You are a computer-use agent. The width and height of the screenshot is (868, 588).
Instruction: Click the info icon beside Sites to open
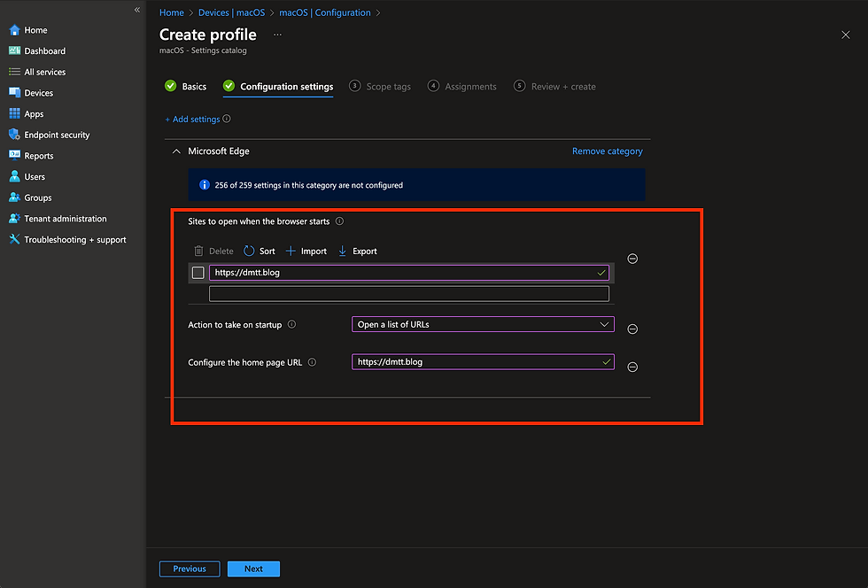point(339,220)
